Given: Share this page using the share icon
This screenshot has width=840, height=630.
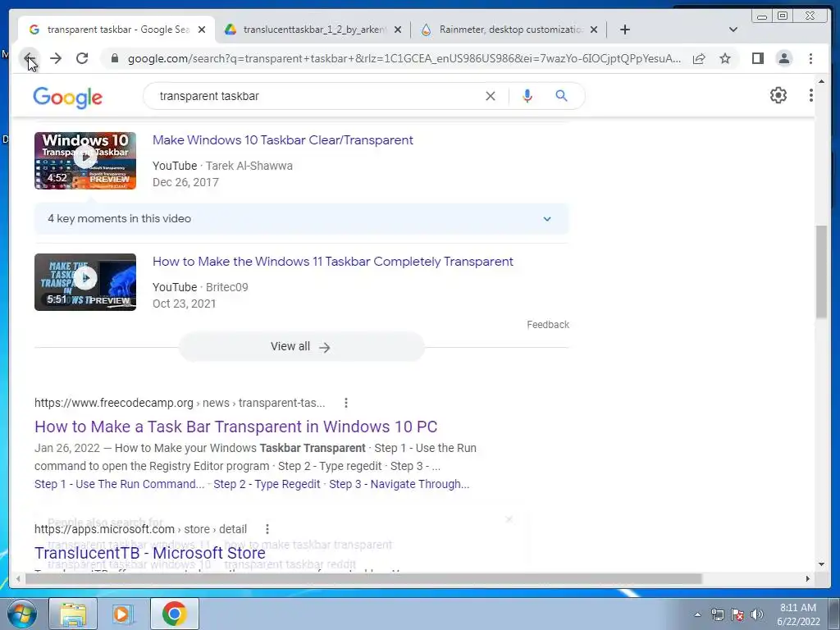Looking at the screenshot, I should click(699, 58).
